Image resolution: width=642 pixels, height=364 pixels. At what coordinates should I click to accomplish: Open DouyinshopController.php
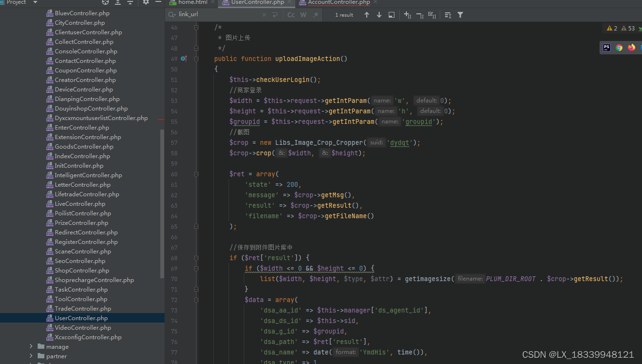(x=91, y=108)
